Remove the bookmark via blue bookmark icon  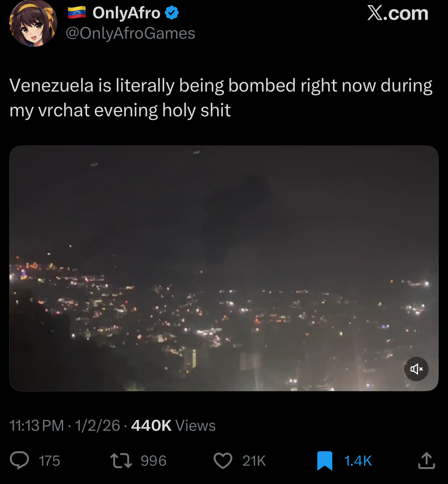coord(325,461)
